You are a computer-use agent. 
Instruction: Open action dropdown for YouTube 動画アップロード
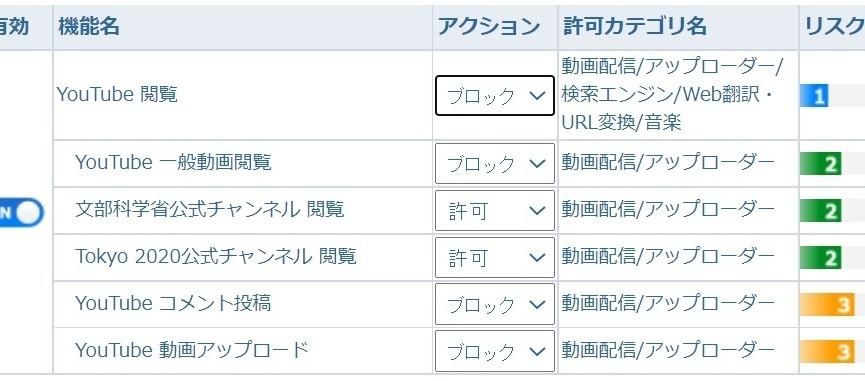point(495,351)
